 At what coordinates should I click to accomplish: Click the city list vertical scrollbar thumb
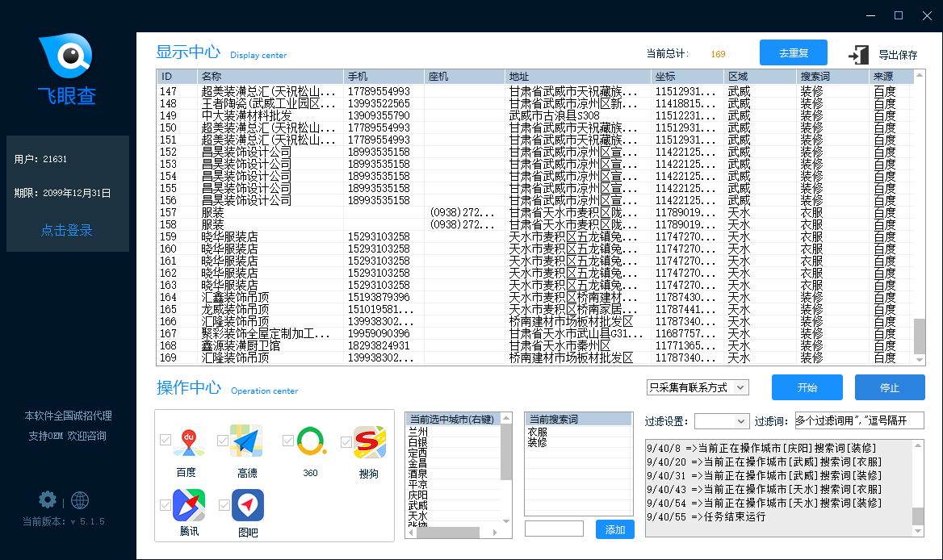click(505, 452)
